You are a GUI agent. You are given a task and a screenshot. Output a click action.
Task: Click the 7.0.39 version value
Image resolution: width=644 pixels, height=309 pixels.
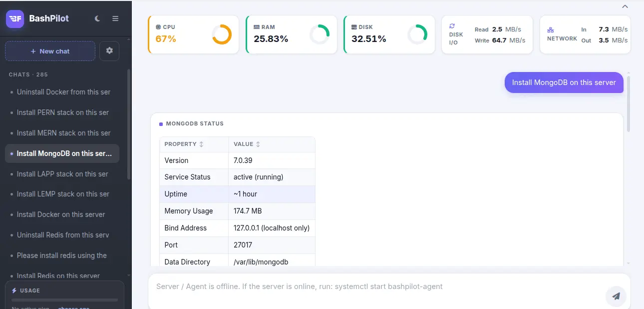(x=243, y=160)
